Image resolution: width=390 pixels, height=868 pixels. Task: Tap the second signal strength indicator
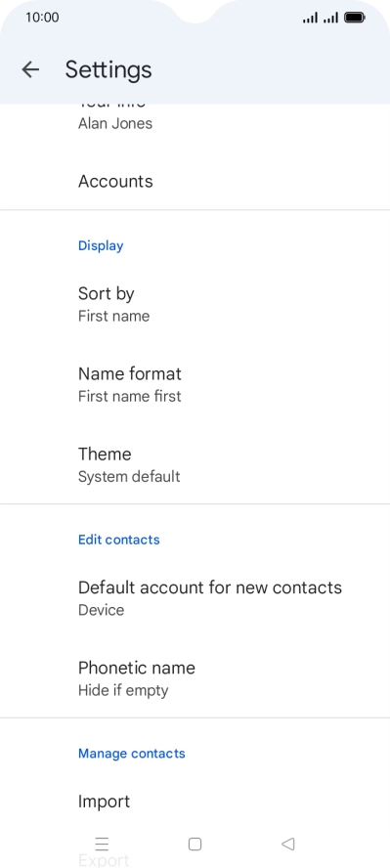click(x=330, y=19)
